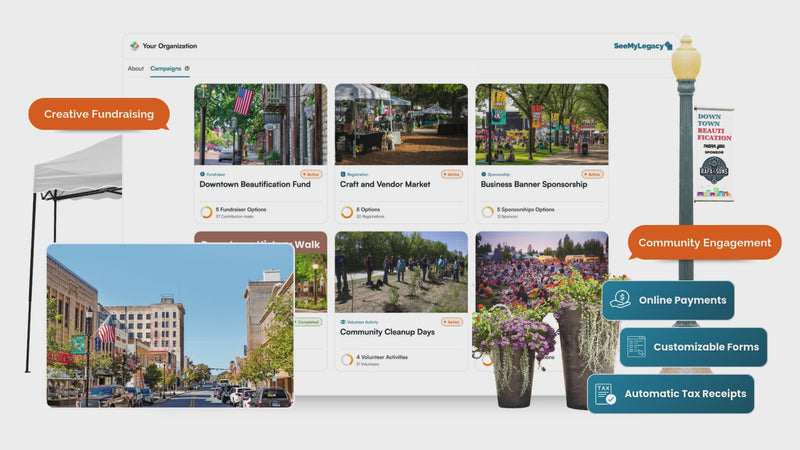Open the About tab

[x=135, y=69]
